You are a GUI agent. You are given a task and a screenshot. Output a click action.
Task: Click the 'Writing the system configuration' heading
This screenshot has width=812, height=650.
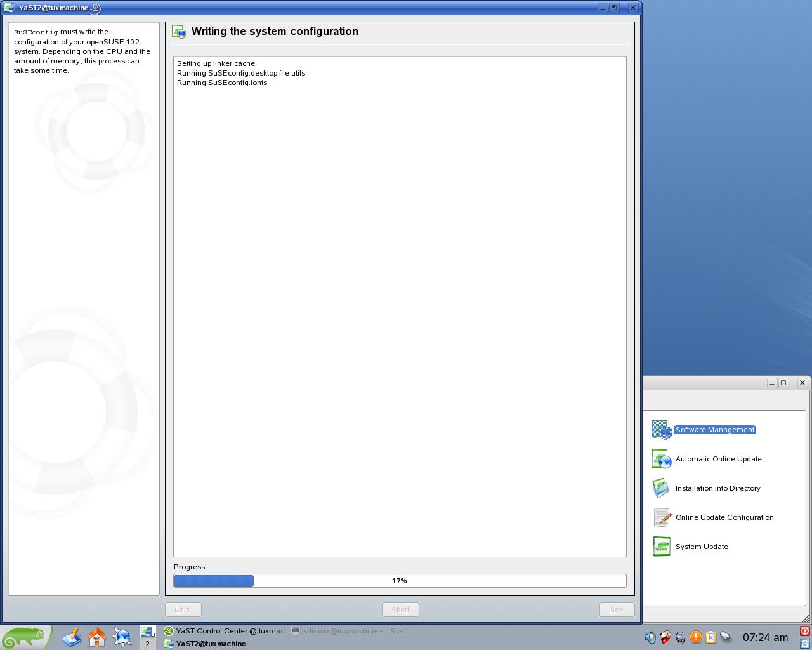(275, 31)
